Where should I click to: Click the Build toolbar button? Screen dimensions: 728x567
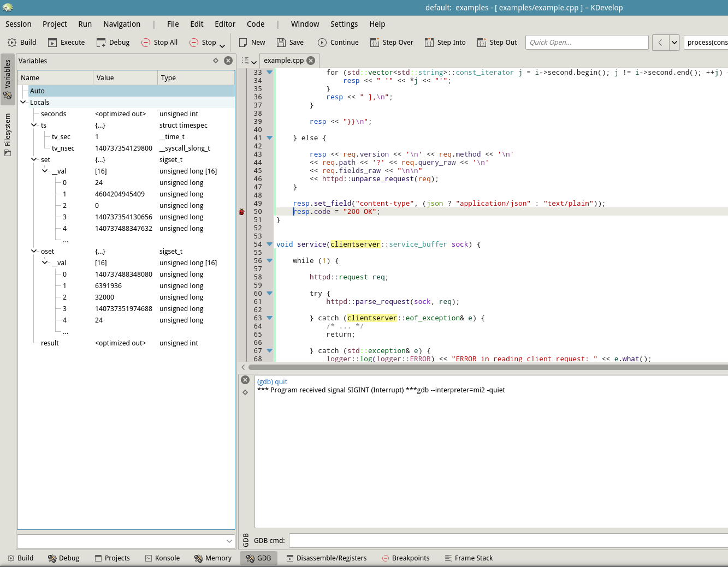click(22, 43)
